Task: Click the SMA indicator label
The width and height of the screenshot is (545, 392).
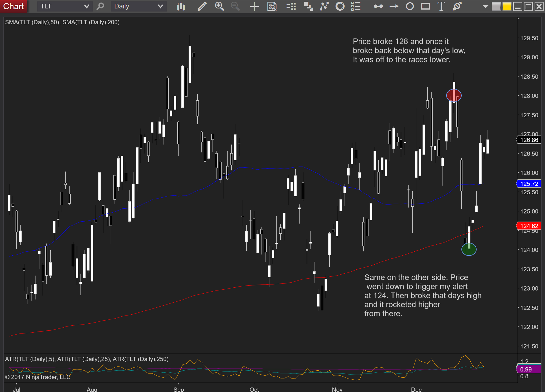Action: [x=62, y=22]
